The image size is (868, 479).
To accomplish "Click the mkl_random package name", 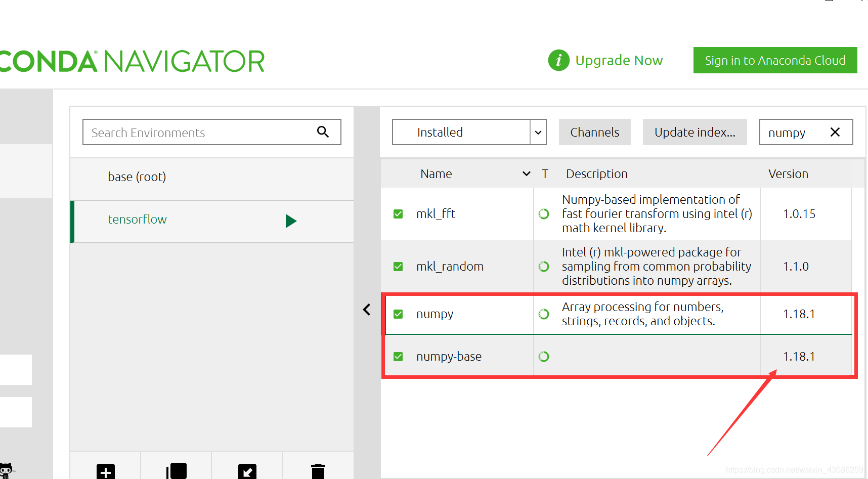I will pos(450,267).
